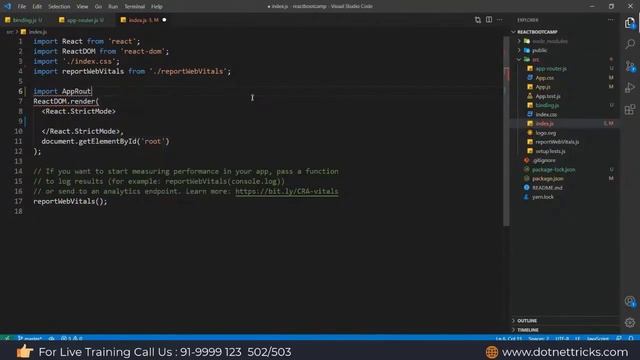The height and width of the screenshot is (360, 640).
Task: Switch to the app-router.js editor tab
Action: [x=83, y=20]
